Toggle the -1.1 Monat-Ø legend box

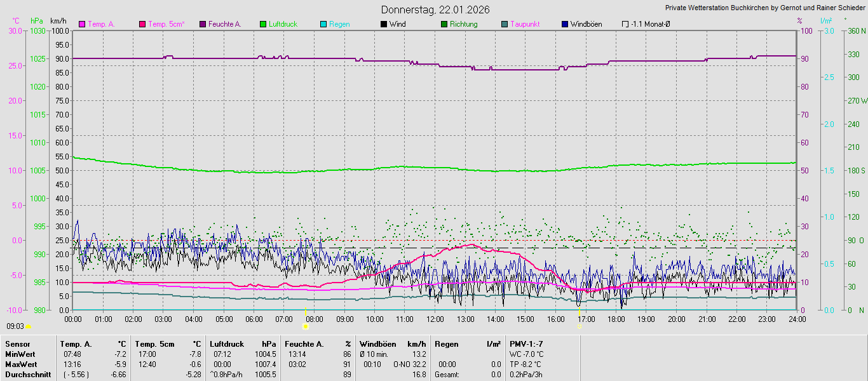[625, 24]
